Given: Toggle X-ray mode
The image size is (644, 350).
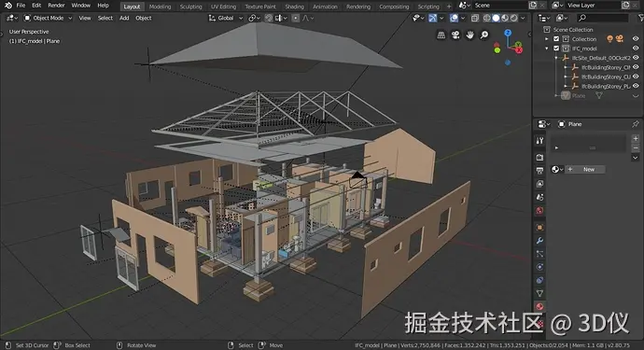Looking at the screenshot, I should pos(475,18).
